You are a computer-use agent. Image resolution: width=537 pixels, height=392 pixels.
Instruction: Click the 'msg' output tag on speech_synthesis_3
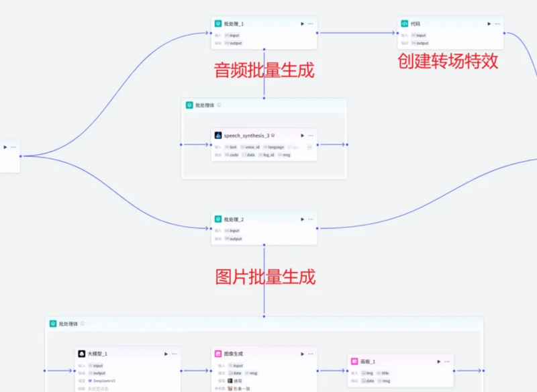[x=285, y=155]
